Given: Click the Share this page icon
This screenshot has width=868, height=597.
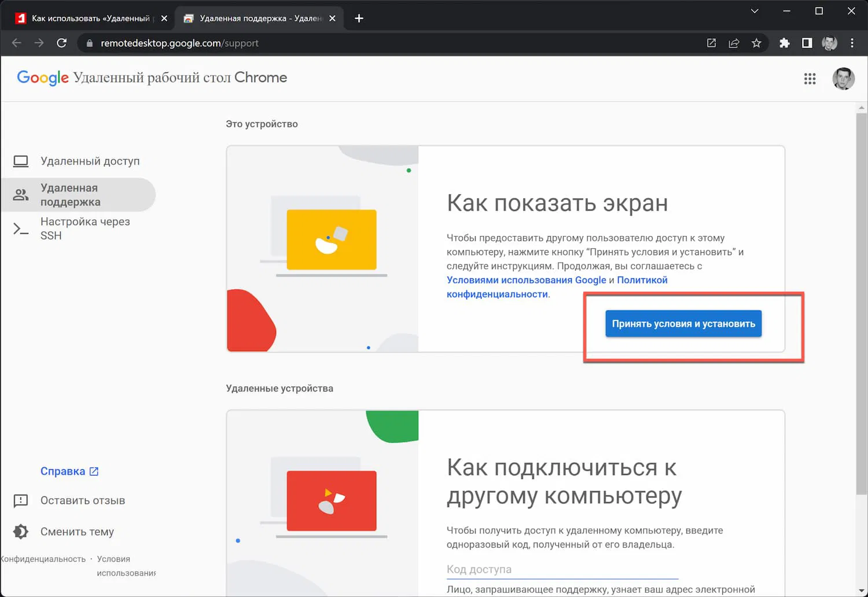Looking at the screenshot, I should (734, 43).
